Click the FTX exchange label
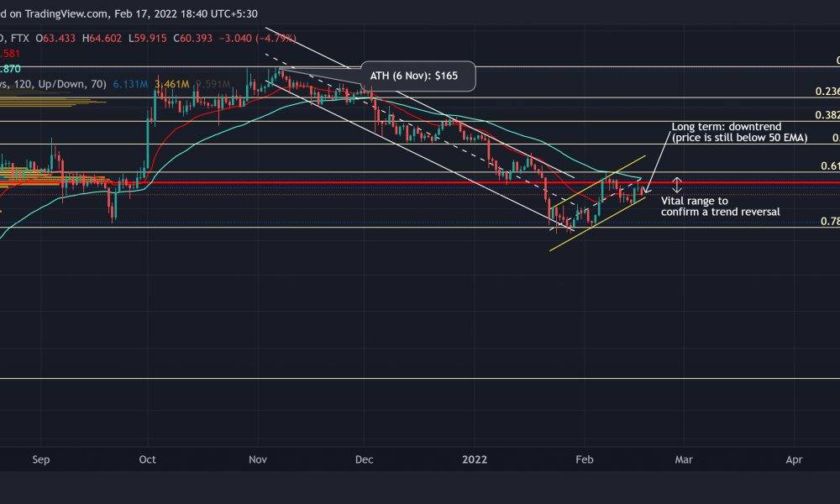The image size is (840, 504). pyautogui.click(x=20, y=39)
